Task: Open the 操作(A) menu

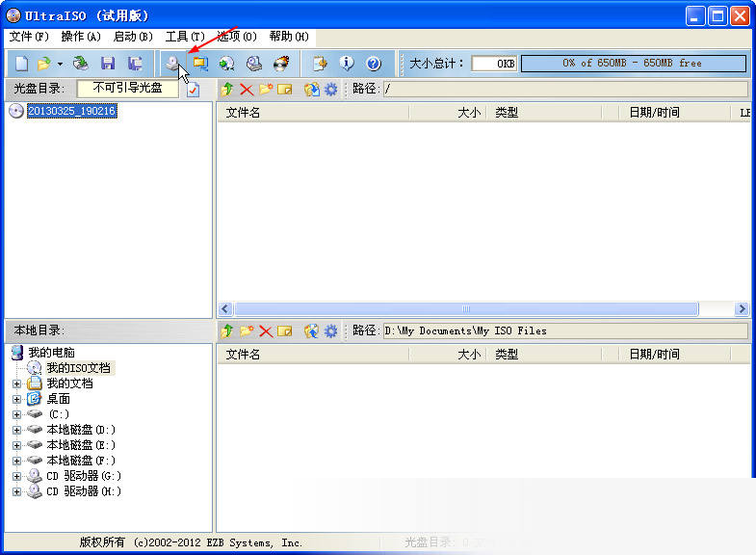Action: pos(81,37)
